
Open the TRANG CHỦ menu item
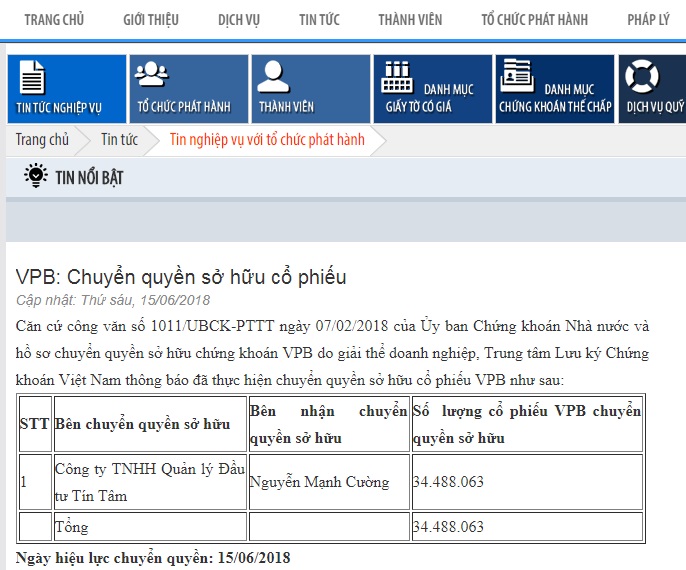click(54, 20)
